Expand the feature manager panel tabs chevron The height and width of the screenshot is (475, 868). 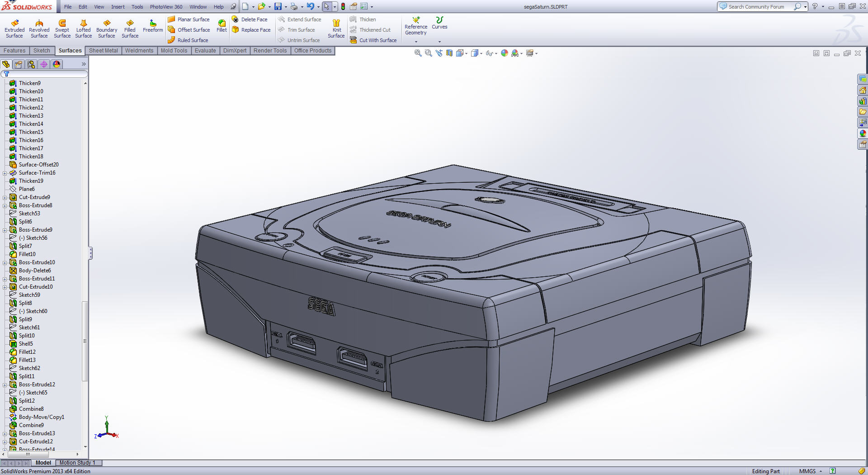pos(84,64)
